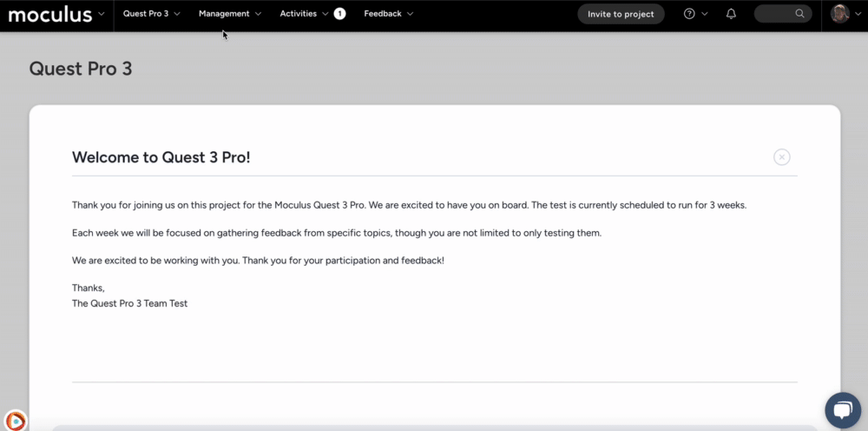Click the Activities notification badge showing 1
The height and width of the screenshot is (431, 868).
click(340, 14)
